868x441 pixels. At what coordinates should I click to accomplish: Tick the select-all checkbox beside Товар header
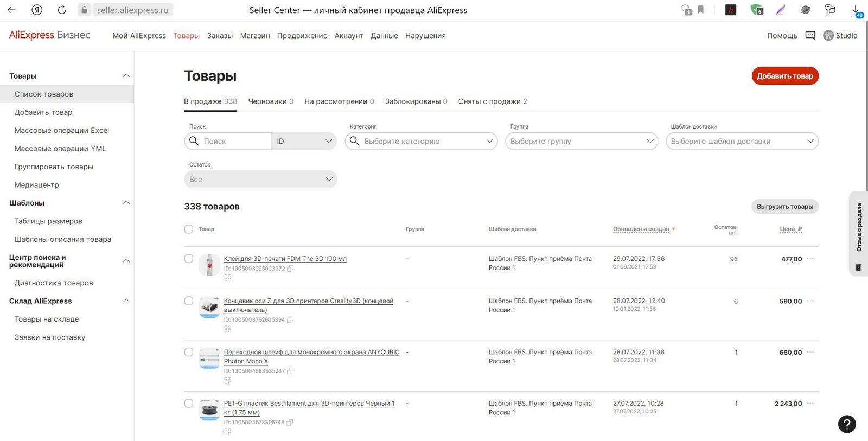pyautogui.click(x=189, y=229)
